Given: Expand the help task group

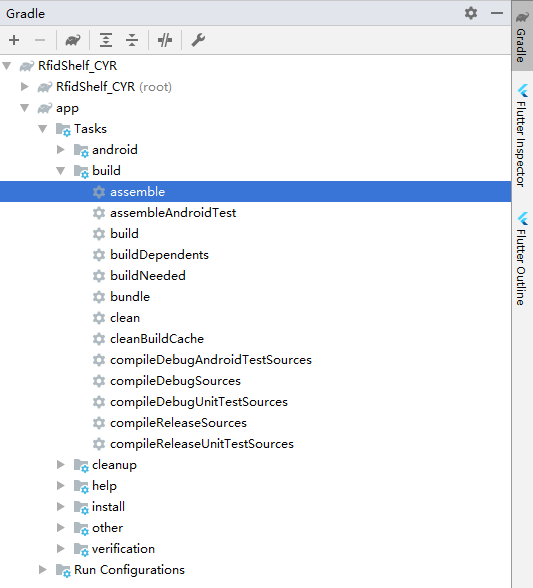Looking at the screenshot, I should pos(61,486).
